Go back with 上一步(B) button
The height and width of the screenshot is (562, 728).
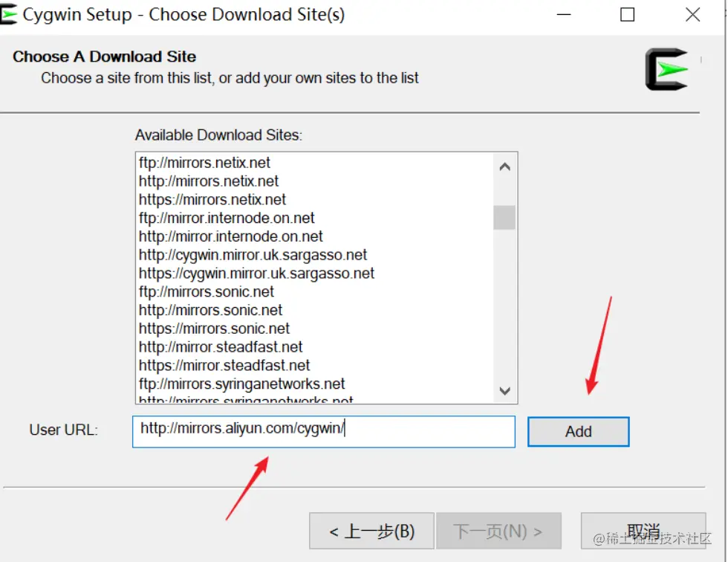tap(371, 531)
